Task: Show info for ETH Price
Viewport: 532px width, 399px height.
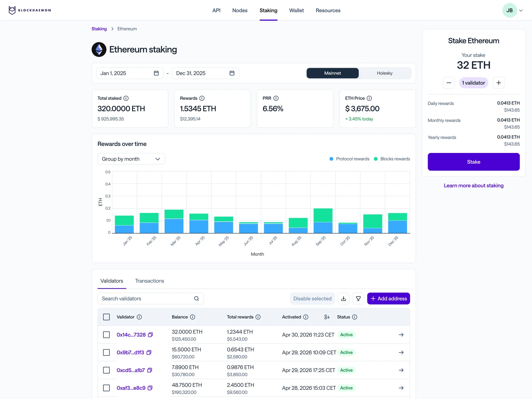Action: pos(369,98)
